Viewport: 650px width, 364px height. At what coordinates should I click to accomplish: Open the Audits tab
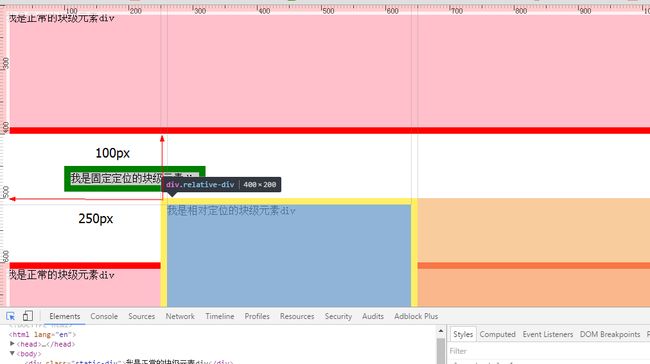click(x=373, y=316)
